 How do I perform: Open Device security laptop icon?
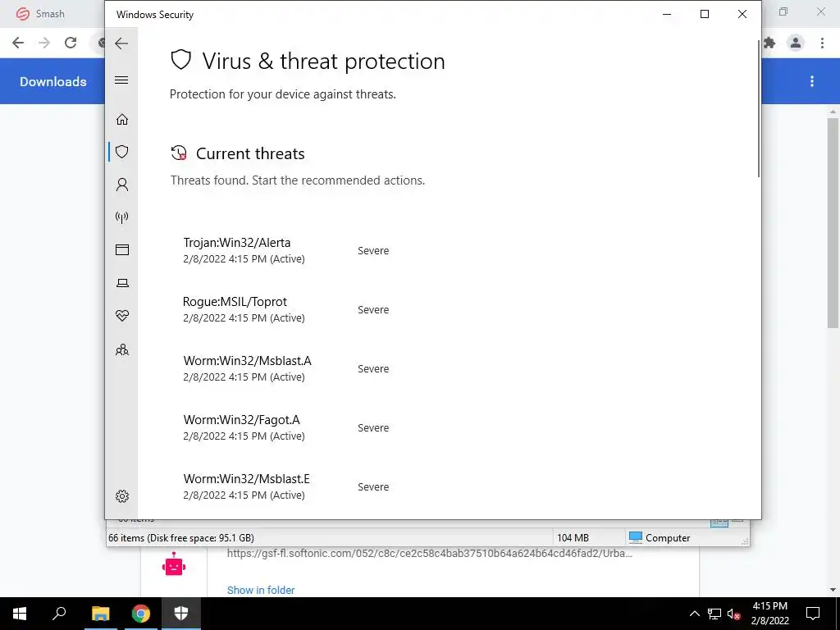(x=122, y=283)
